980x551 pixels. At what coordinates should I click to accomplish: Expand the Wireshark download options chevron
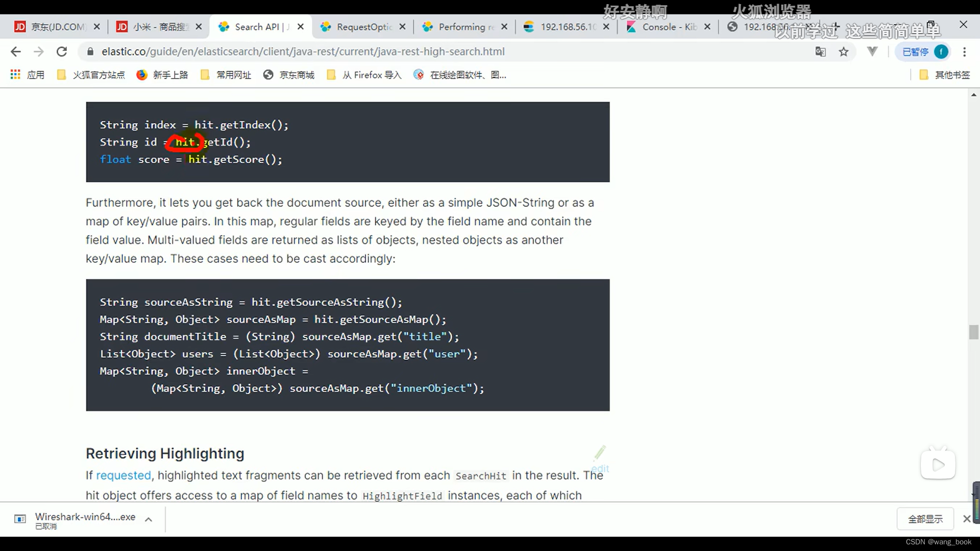click(149, 520)
